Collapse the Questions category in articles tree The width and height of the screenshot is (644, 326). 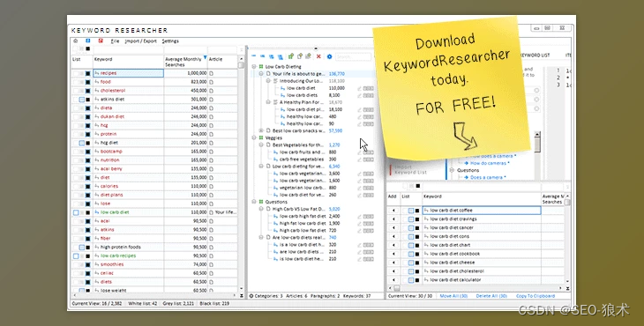coord(254,202)
